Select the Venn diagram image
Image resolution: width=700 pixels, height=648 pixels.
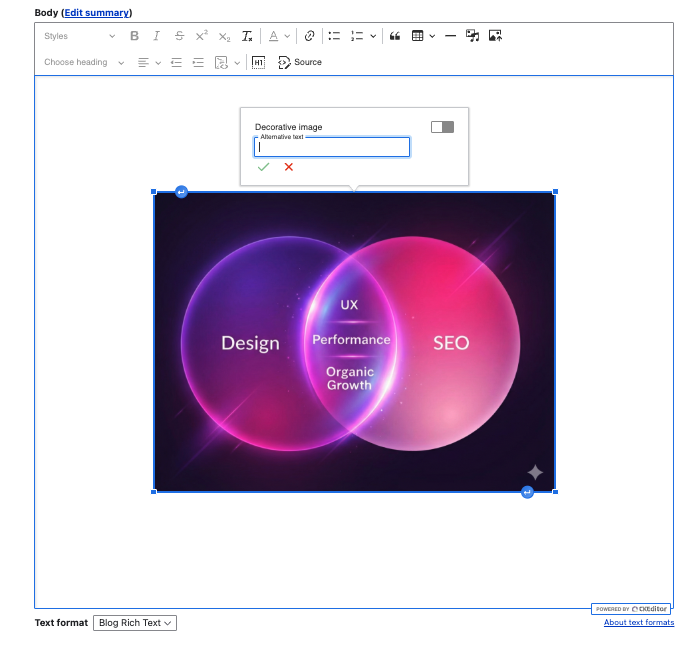coord(354,342)
